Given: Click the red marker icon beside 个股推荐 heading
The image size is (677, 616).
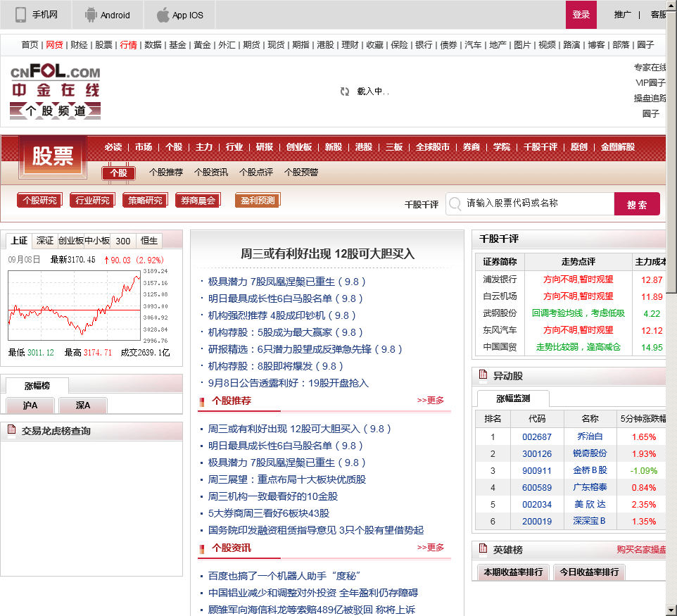Looking at the screenshot, I should (202, 402).
